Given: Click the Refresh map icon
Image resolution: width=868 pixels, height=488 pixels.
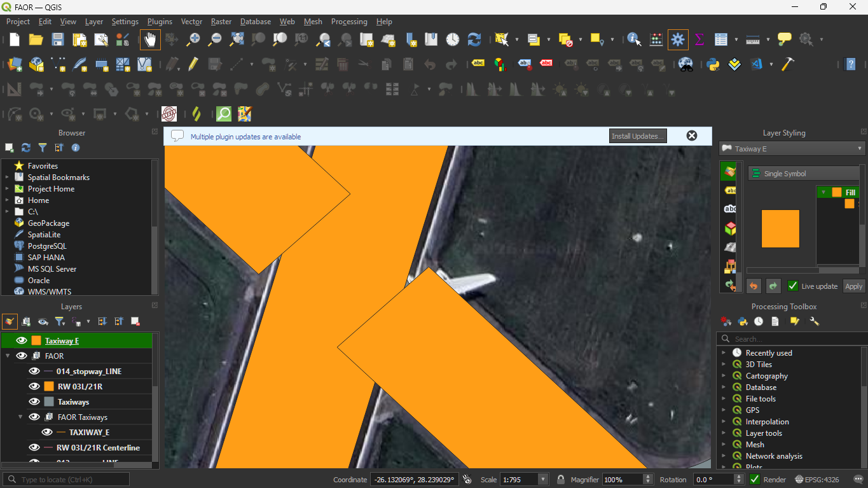Looking at the screenshot, I should pyautogui.click(x=474, y=39).
